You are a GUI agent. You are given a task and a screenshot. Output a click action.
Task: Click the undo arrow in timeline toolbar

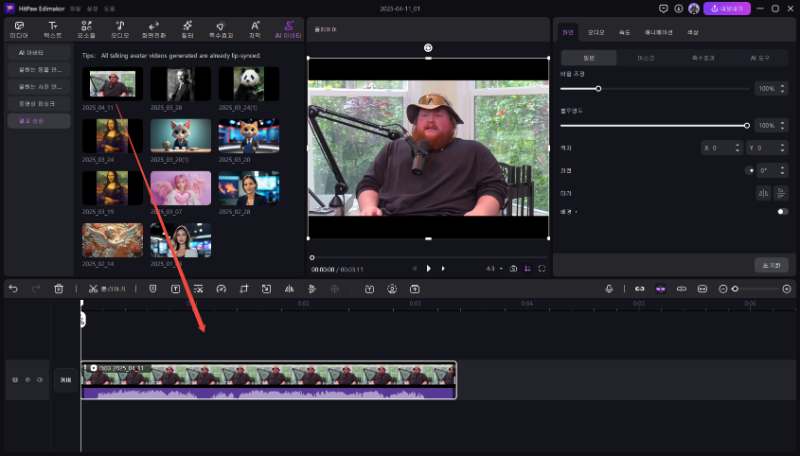pos(13,288)
